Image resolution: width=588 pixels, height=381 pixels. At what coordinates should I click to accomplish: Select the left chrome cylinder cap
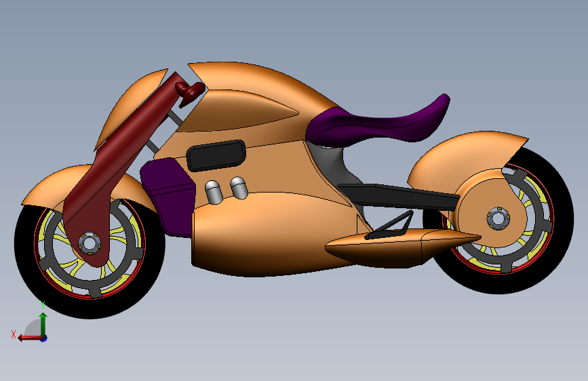(x=214, y=192)
